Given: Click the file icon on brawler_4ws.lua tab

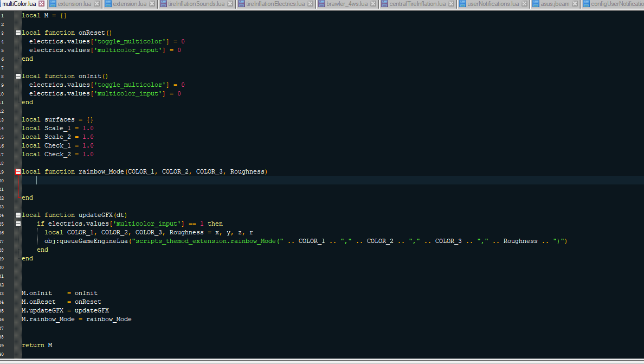Looking at the screenshot, I should click(x=321, y=4).
